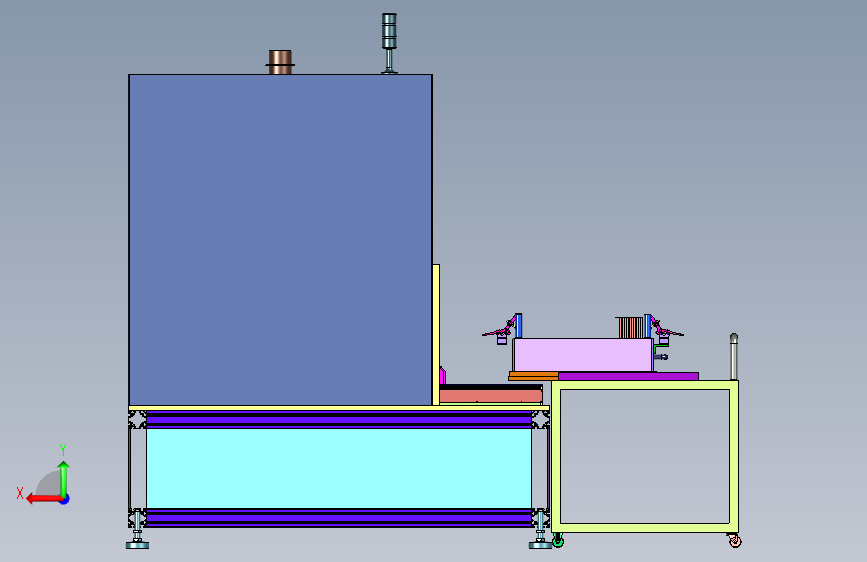The width and height of the screenshot is (867, 562).
Task: Select the gray cart handle post
Action: [x=734, y=357]
